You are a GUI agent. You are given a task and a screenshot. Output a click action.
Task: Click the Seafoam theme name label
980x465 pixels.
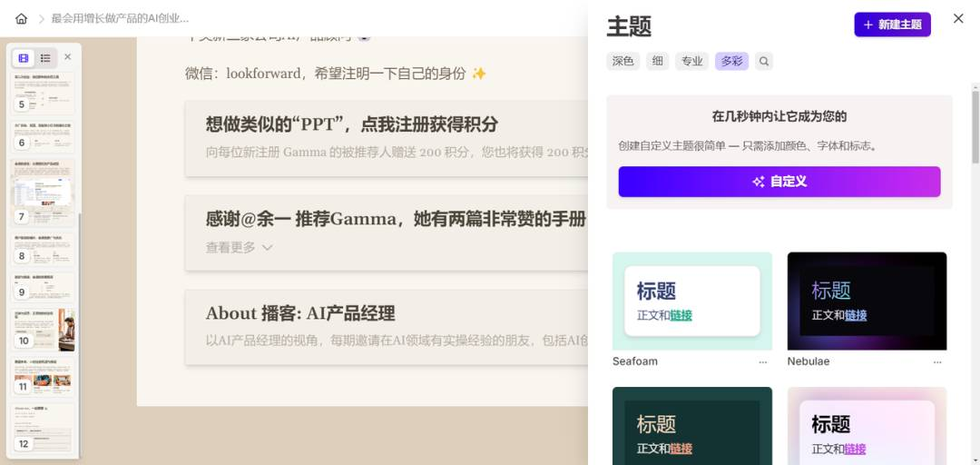coord(635,361)
